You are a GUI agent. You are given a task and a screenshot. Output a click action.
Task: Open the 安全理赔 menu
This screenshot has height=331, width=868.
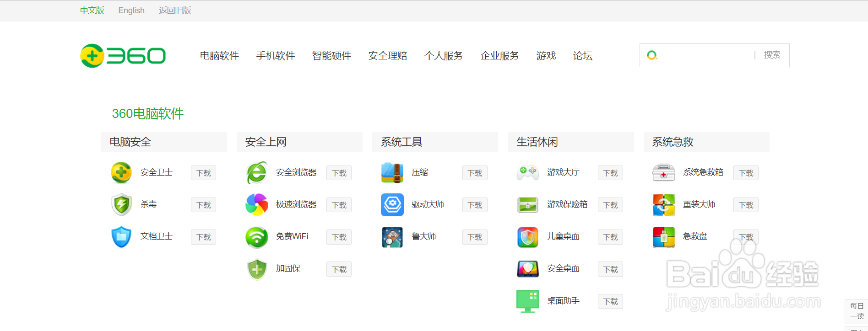(x=387, y=56)
